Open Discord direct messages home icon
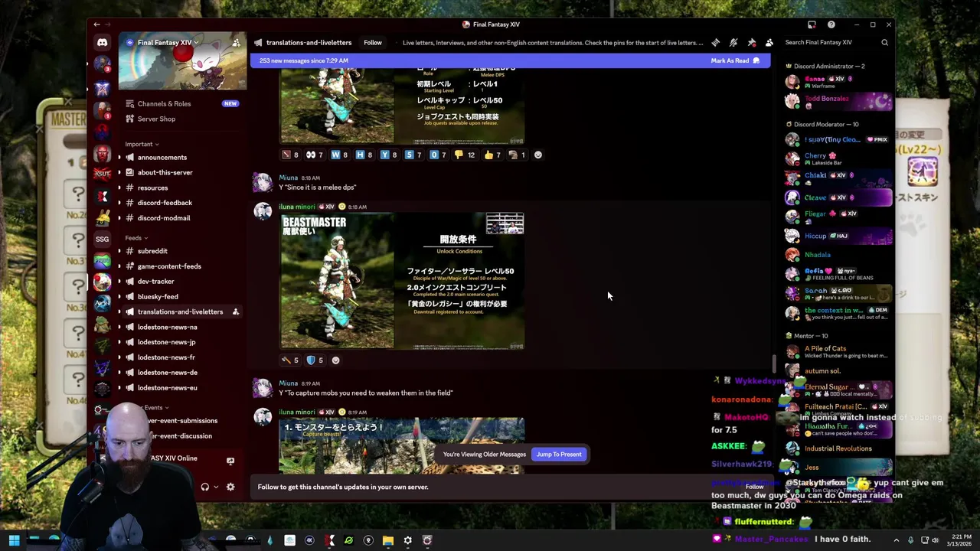This screenshot has width=980, height=551. (102, 43)
